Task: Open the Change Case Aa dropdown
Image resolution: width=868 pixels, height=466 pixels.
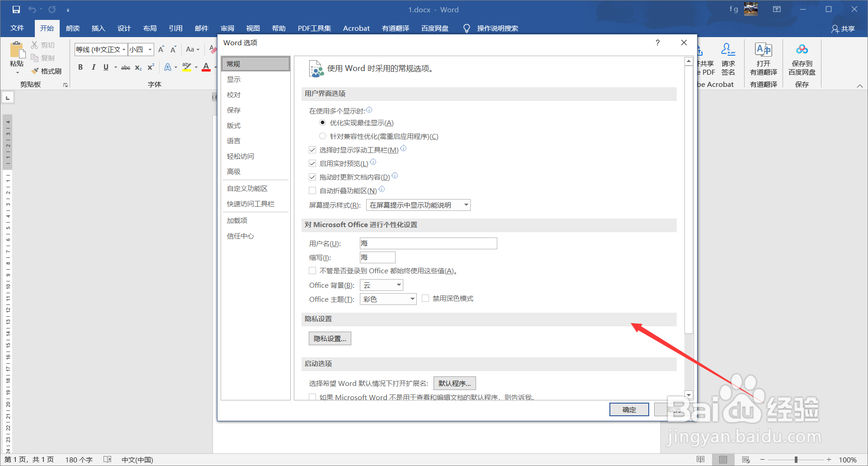Action: (192, 49)
